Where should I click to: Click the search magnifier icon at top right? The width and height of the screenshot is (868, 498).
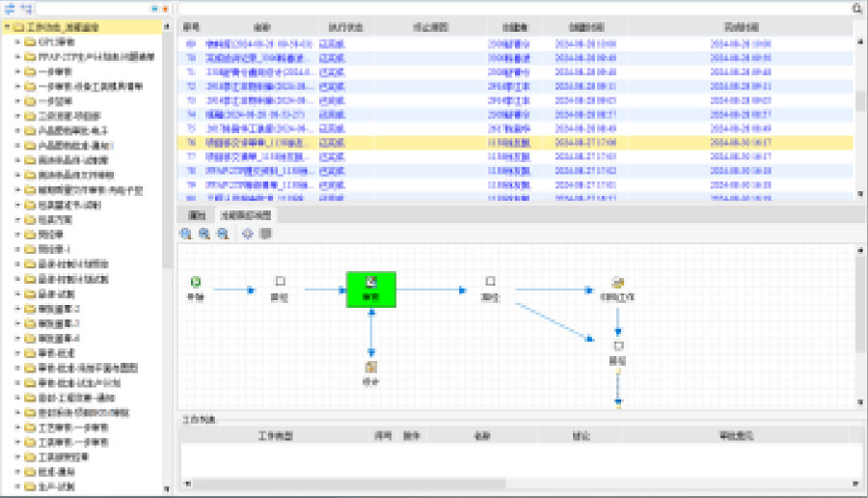(856, 8)
